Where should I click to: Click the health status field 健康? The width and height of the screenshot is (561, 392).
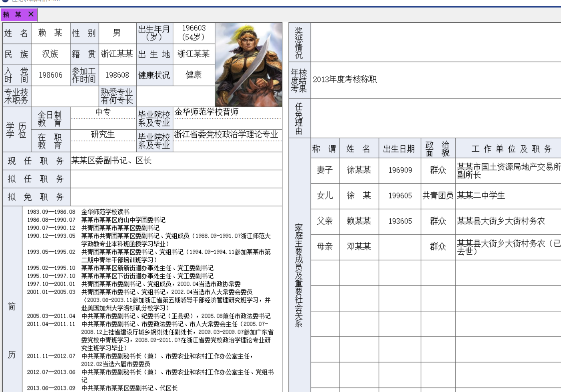pyautogui.click(x=194, y=75)
